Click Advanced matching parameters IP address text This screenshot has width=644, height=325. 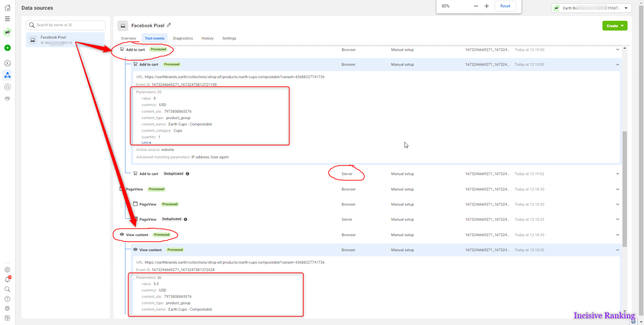point(182,157)
